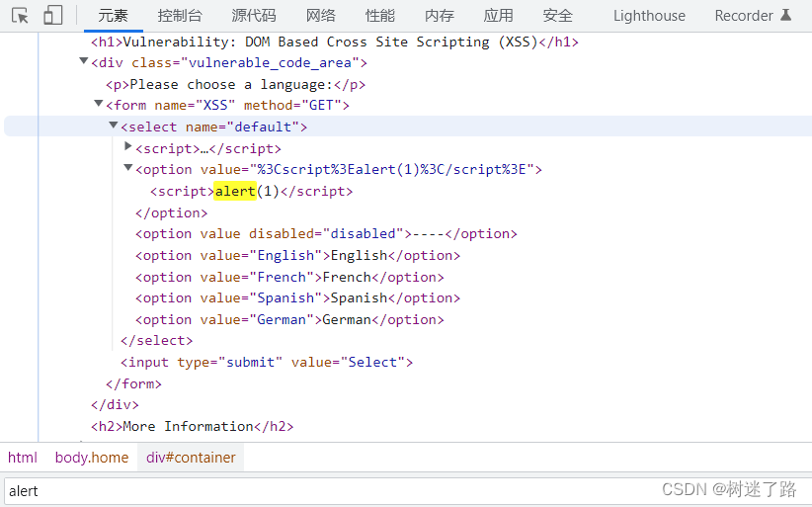
Task: Activate the inspect element picker icon
Action: 20,16
